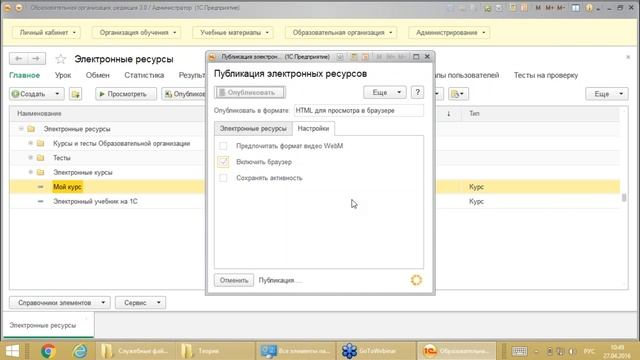
Task: Launch Internet Explorer from the taskbar
Action: 80,351
